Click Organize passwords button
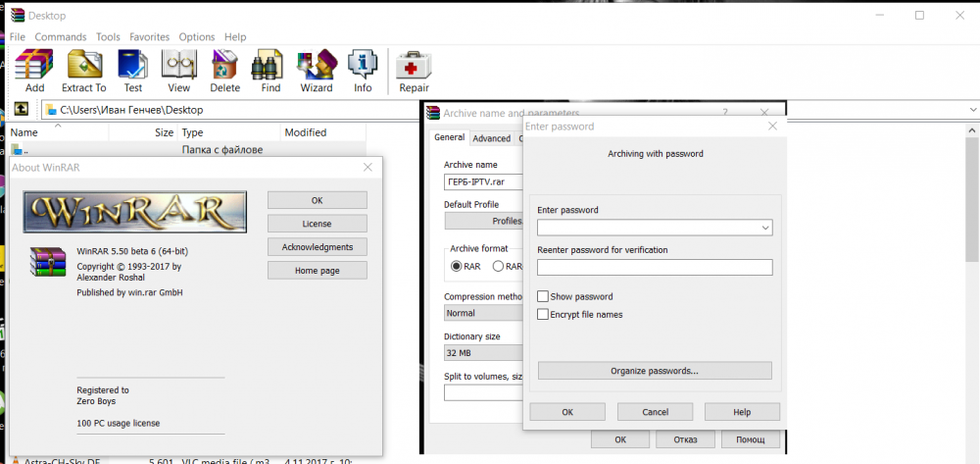Screen dimensions: 980x464 (x=655, y=371)
